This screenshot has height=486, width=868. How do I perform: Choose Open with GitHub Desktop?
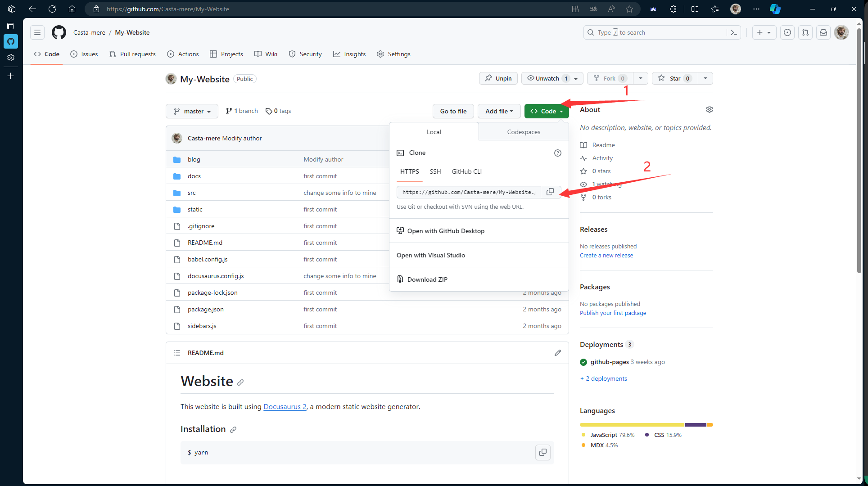tap(479, 231)
